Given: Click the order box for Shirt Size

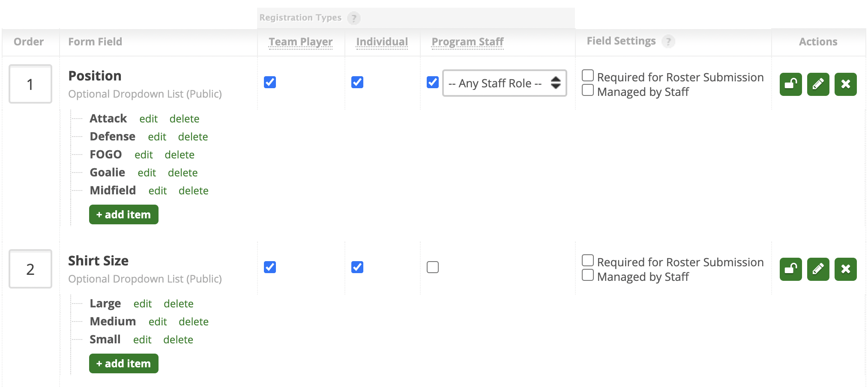Looking at the screenshot, I should [x=30, y=269].
